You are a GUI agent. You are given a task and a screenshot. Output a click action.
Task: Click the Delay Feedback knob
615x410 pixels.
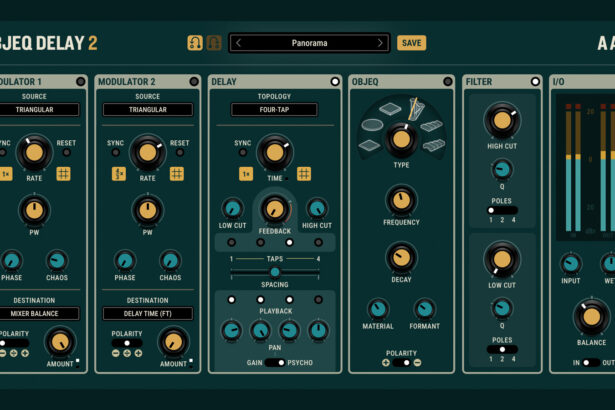(275, 210)
